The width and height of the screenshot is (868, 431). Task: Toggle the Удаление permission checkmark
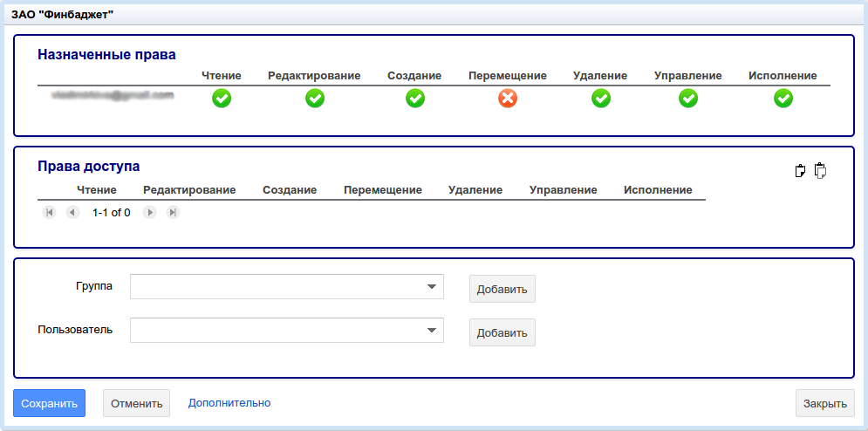click(601, 99)
